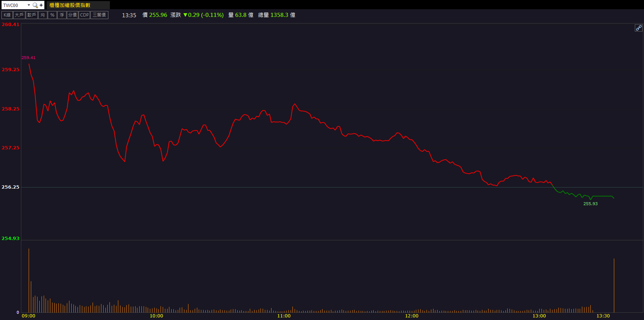Click the tall closing volume bar at 13:30

coord(614,286)
